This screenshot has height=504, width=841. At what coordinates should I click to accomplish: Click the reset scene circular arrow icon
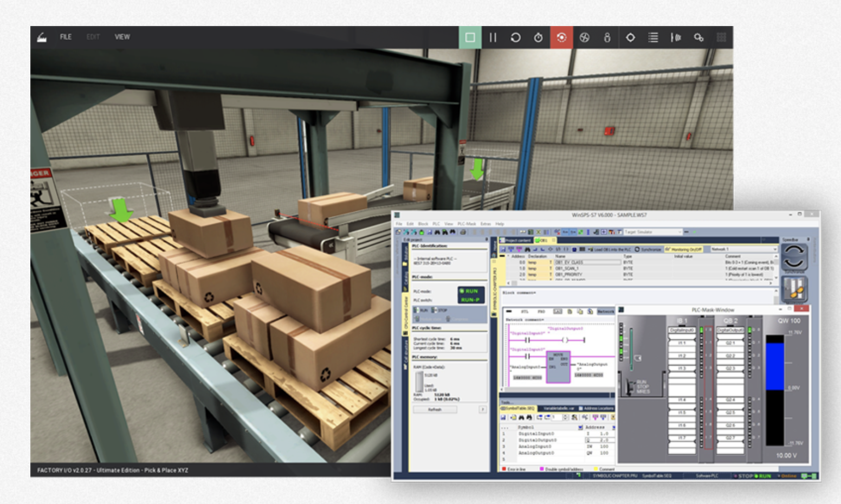coord(515,37)
